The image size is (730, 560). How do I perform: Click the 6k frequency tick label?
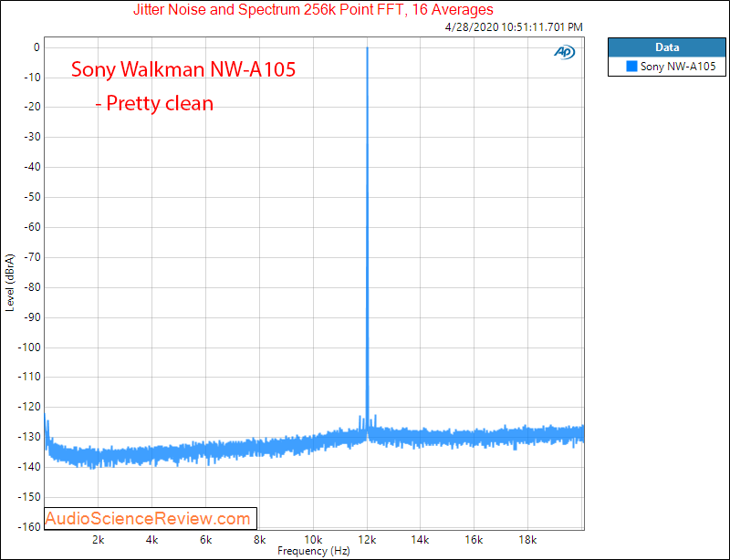tap(206, 540)
